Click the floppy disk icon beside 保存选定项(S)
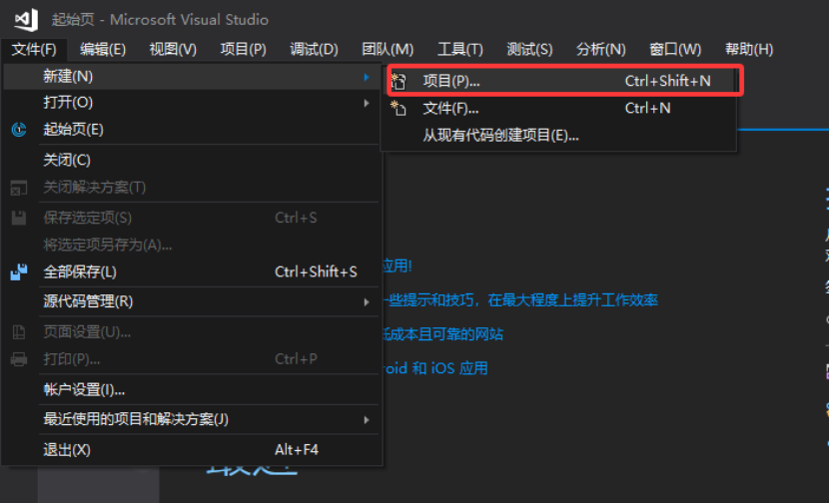829x504 pixels. click(x=19, y=218)
